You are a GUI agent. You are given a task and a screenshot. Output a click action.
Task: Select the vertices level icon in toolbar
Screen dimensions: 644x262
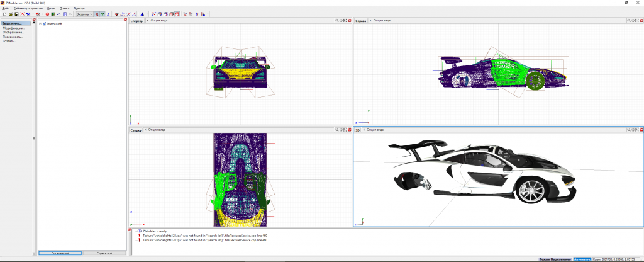(153, 14)
